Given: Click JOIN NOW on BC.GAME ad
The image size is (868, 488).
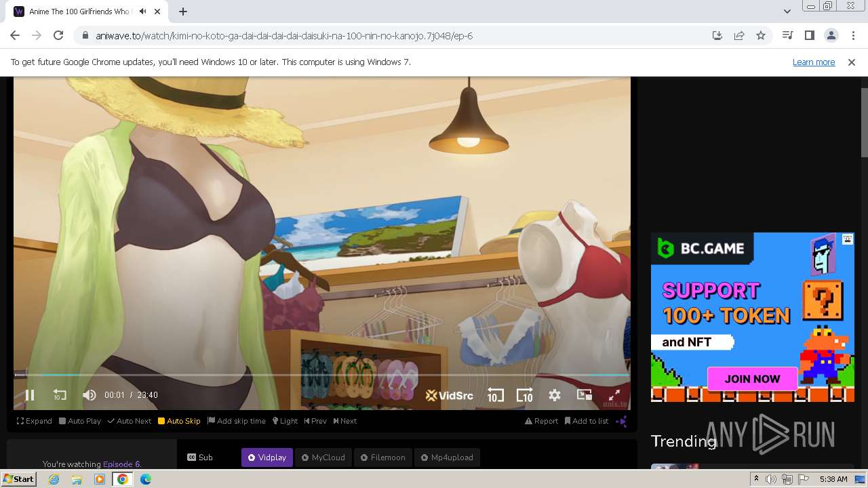Looking at the screenshot, I should coord(752,379).
